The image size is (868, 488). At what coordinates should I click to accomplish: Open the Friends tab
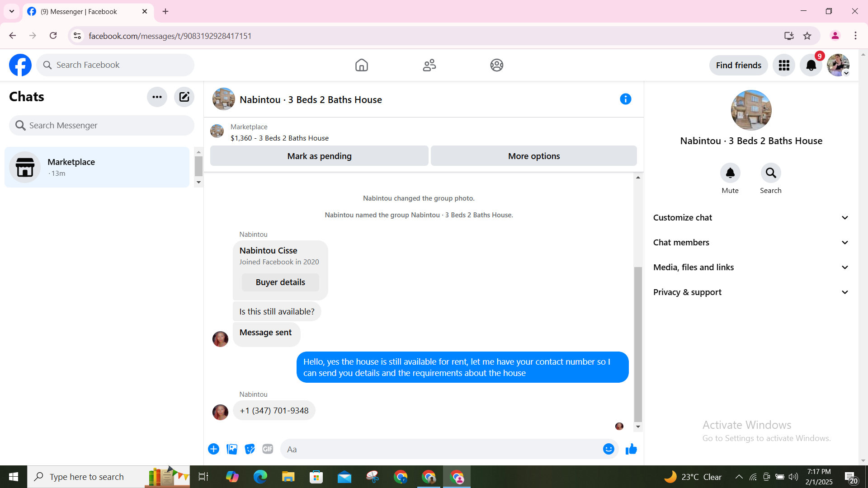[429, 66]
